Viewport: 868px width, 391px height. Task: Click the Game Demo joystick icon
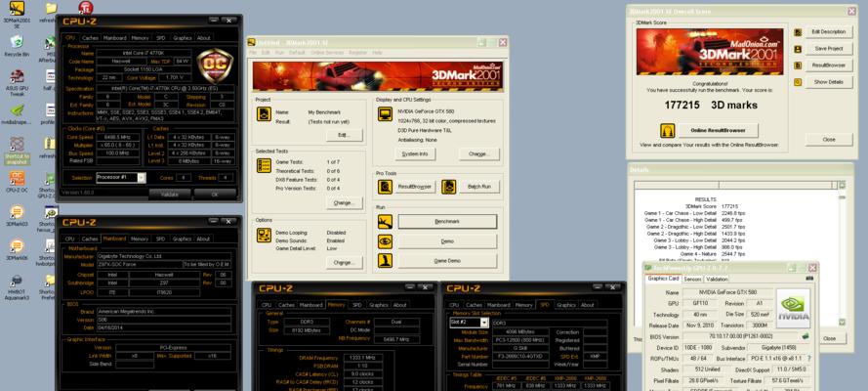click(x=385, y=260)
